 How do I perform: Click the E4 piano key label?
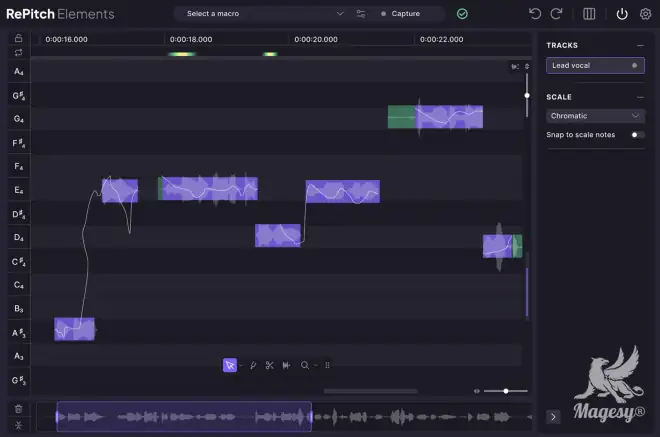(x=19, y=190)
